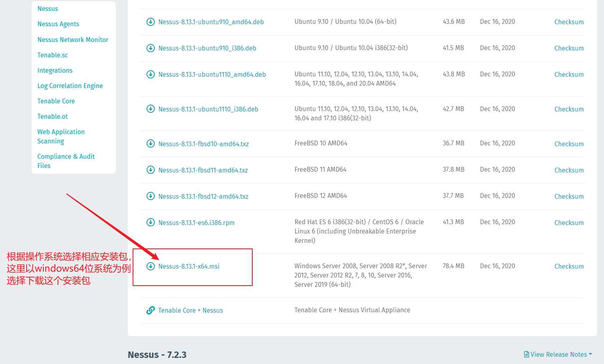Go to Integrations in sidebar
604x364 pixels.
[x=55, y=70]
